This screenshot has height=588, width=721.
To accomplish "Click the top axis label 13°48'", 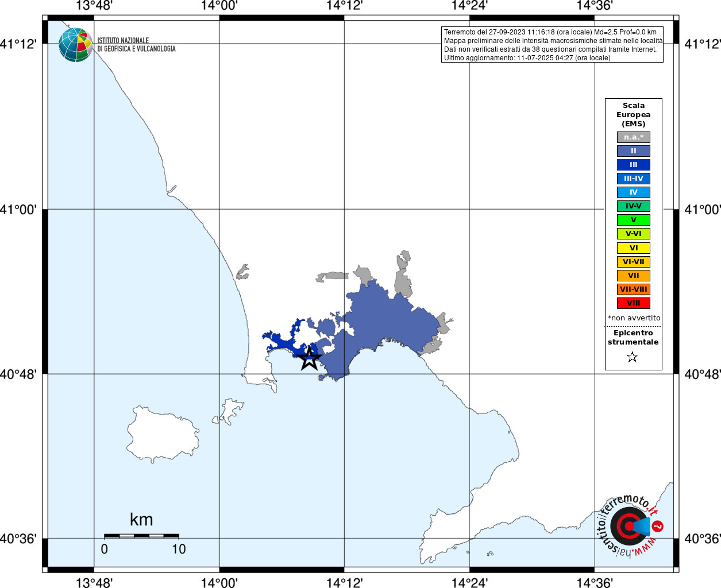I will click(94, 6).
